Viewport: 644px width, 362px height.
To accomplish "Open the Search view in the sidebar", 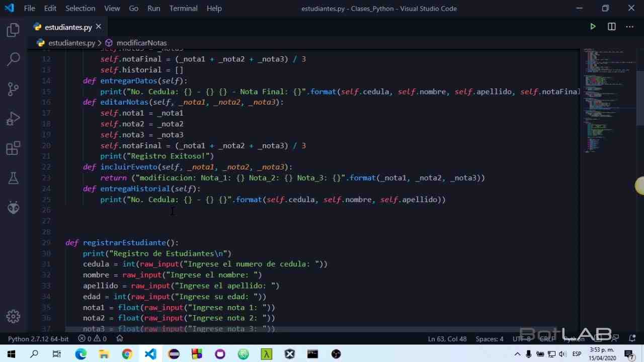I will click(x=14, y=59).
